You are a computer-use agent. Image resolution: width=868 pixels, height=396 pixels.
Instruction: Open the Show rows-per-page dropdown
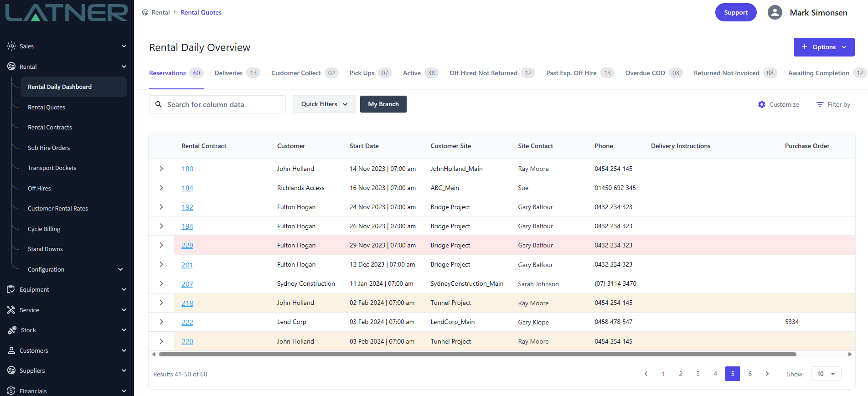pos(826,374)
